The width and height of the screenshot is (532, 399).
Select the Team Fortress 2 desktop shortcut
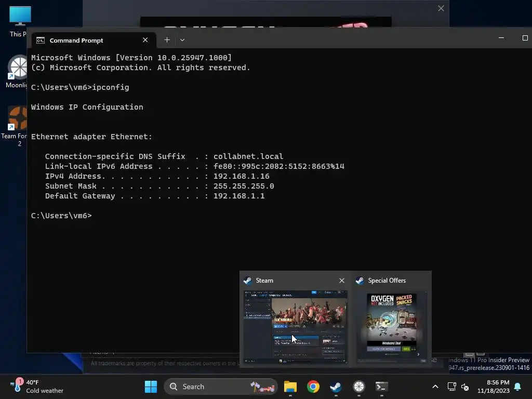(x=14, y=126)
